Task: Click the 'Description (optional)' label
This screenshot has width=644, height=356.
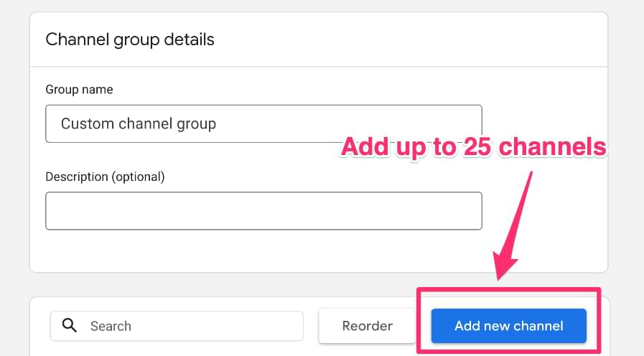Action: coord(105,177)
